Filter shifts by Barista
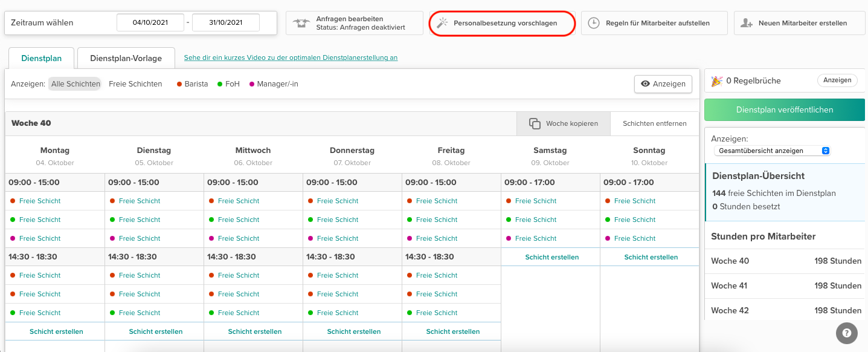This screenshot has width=868, height=352. [192, 84]
